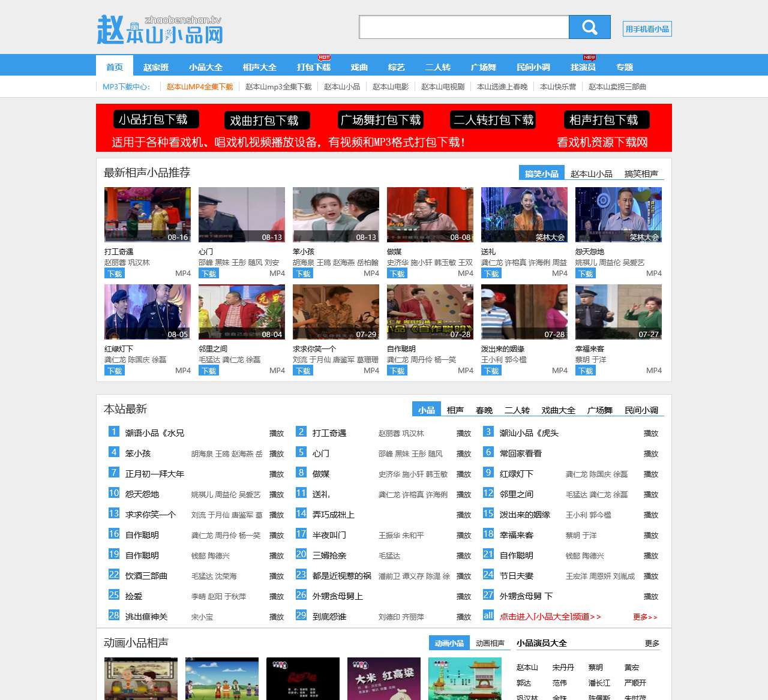Screen dimensions: 768x700
Task: Click the 相声打包下载 banner button
Action: point(607,120)
